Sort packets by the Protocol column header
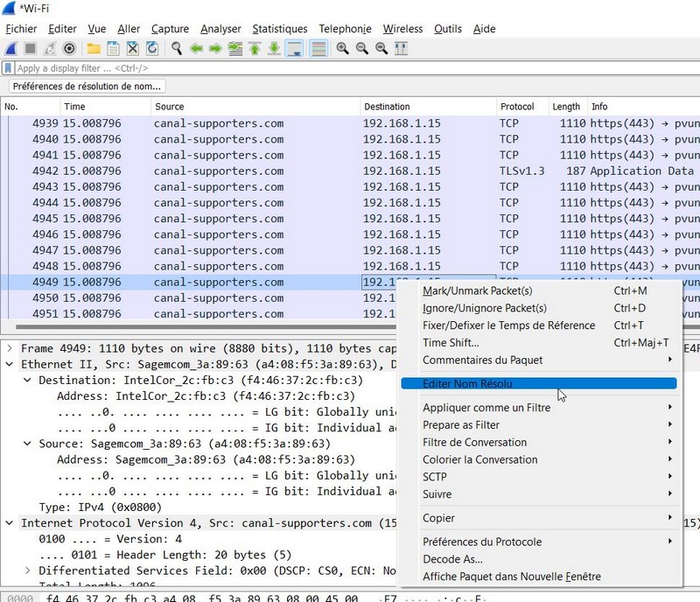The height and width of the screenshot is (602, 700). pyautogui.click(x=516, y=107)
